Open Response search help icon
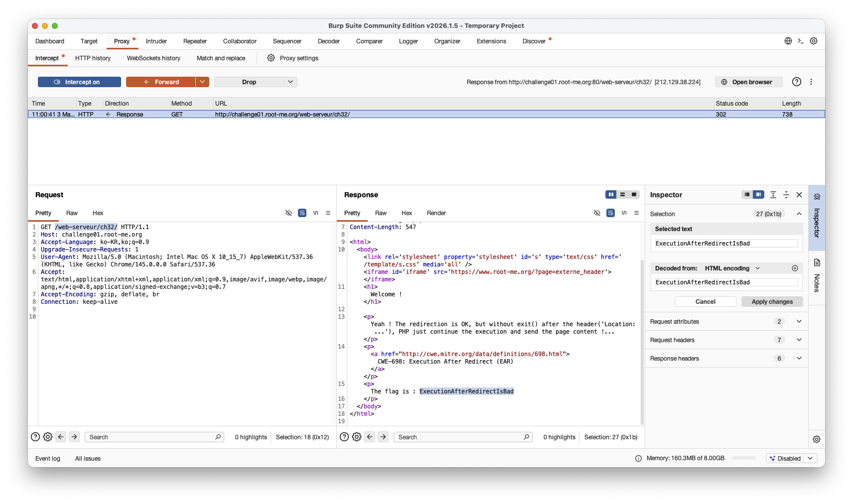This screenshot has width=853, height=504. click(344, 437)
